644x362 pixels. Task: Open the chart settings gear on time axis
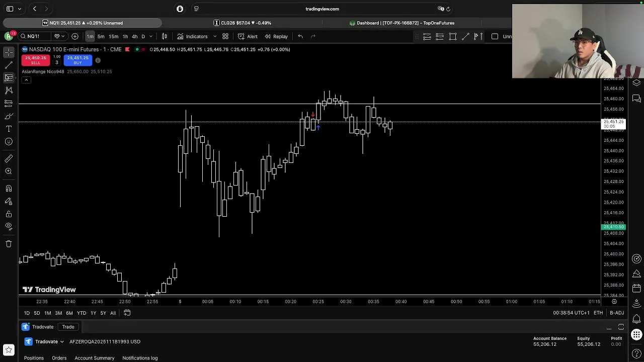tap(614, 302)
